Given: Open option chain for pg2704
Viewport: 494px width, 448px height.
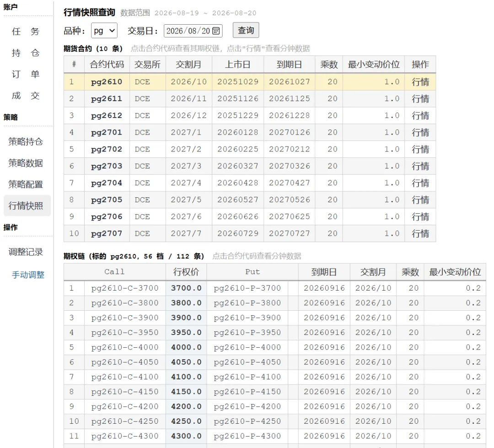Looking at the screenshot, I should 107,183.
